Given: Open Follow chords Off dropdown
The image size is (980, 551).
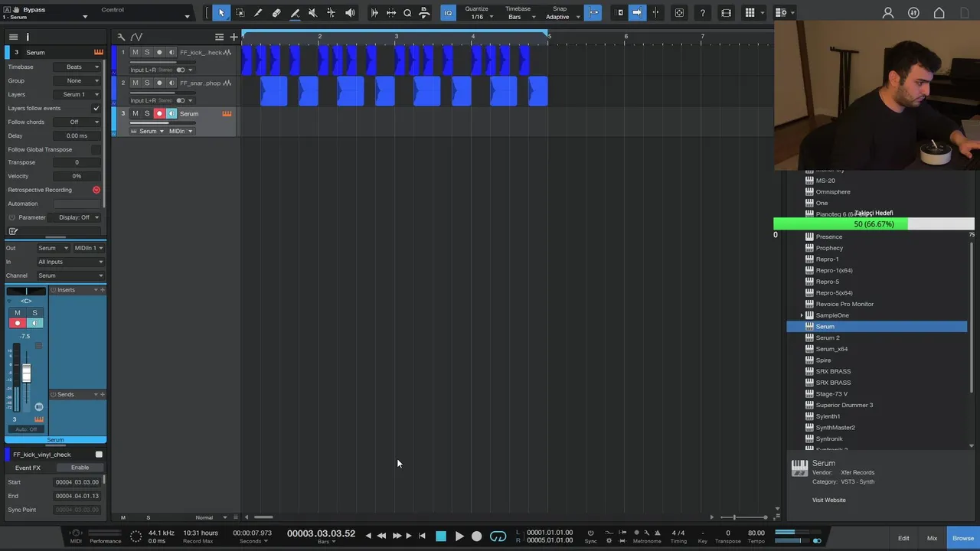Looking at the screenshot, I should click(77, 122).
